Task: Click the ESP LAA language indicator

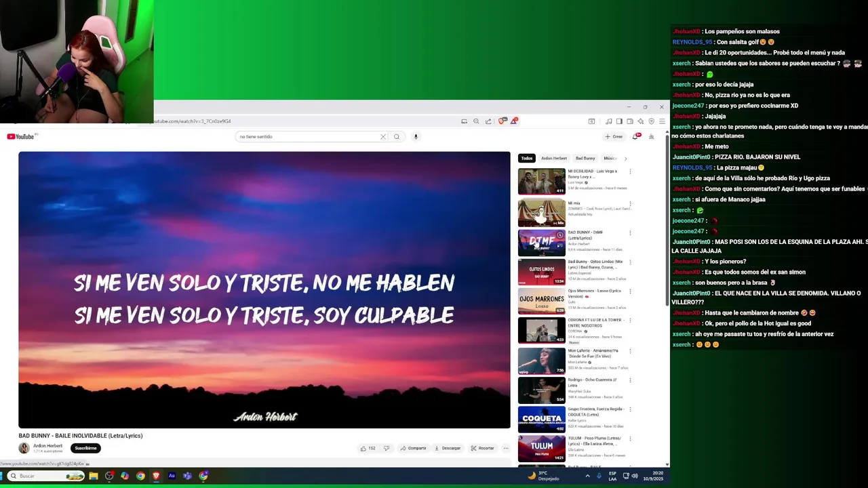Action: point(612,476)
